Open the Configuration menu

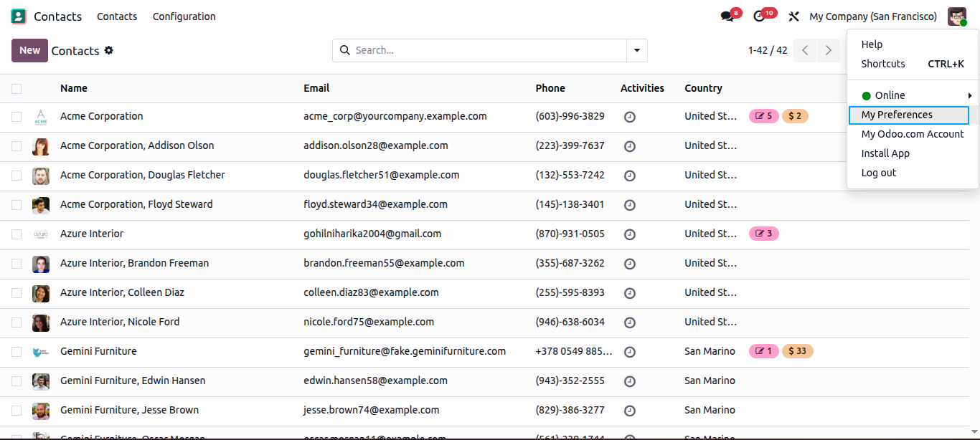[x=184, y=16]
